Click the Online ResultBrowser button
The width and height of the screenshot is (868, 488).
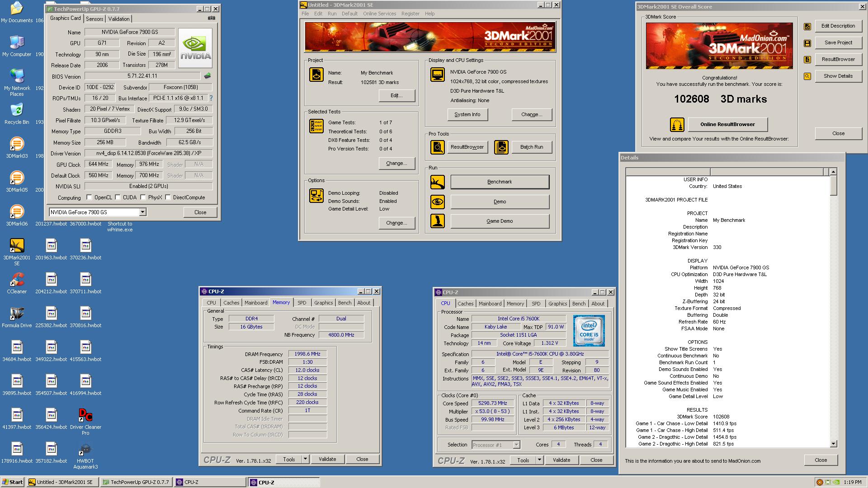point(727,124)
